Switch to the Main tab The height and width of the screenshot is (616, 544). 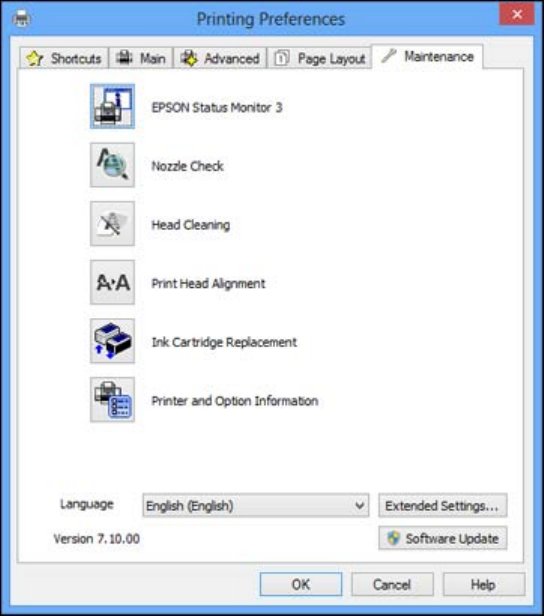[141, 59]
